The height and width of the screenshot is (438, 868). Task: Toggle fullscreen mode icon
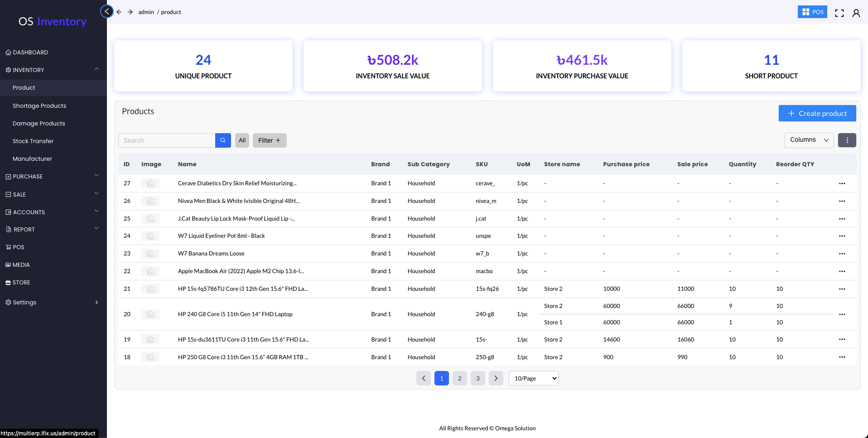coord(839,13)
